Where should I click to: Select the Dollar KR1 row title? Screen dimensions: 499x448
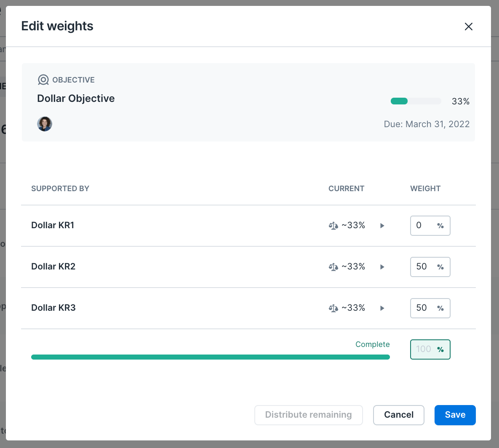(53, 225)
